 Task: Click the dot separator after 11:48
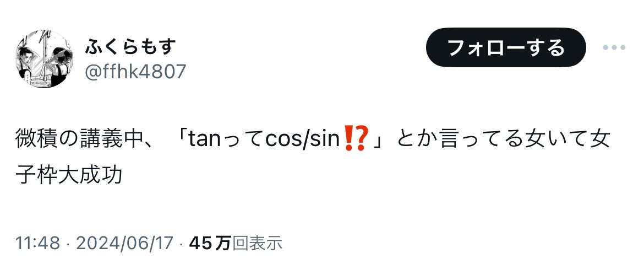(68, 244)
